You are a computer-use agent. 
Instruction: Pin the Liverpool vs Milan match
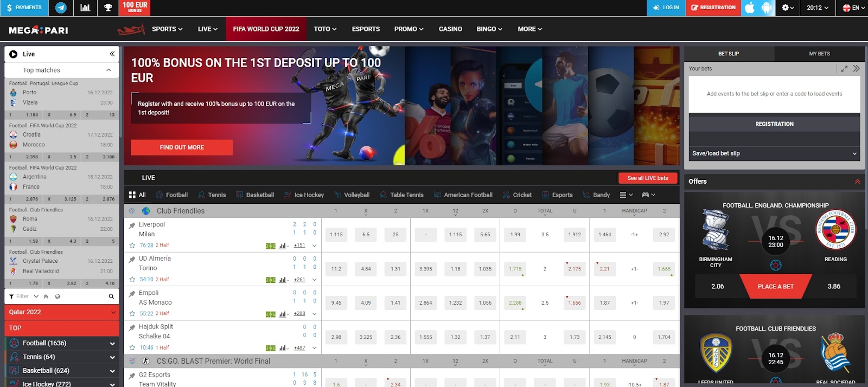[x=132, y=225]
